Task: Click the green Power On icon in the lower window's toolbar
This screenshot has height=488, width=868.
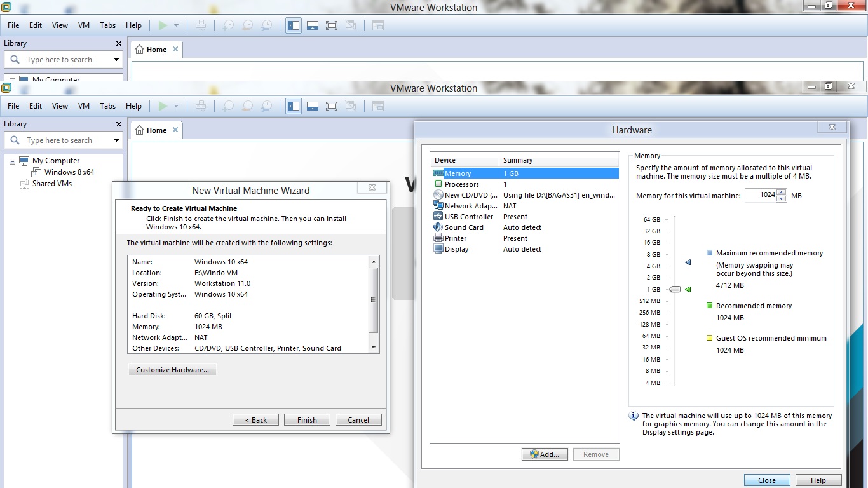Action: coord(163,106)
